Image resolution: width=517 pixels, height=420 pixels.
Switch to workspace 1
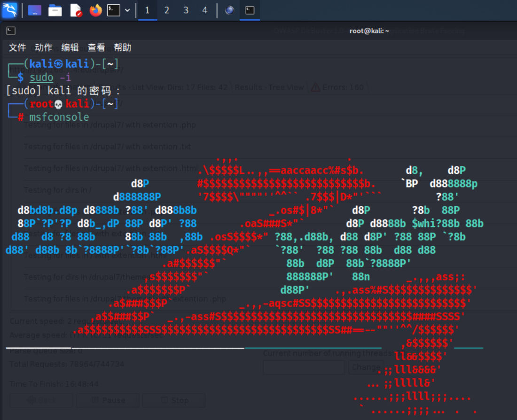pos(148,10)
